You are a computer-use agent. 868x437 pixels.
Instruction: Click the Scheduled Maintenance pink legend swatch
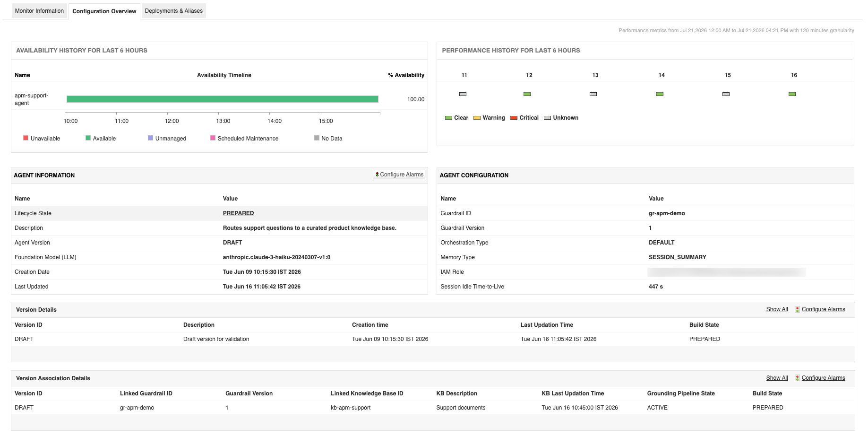[x=213, y=138]
